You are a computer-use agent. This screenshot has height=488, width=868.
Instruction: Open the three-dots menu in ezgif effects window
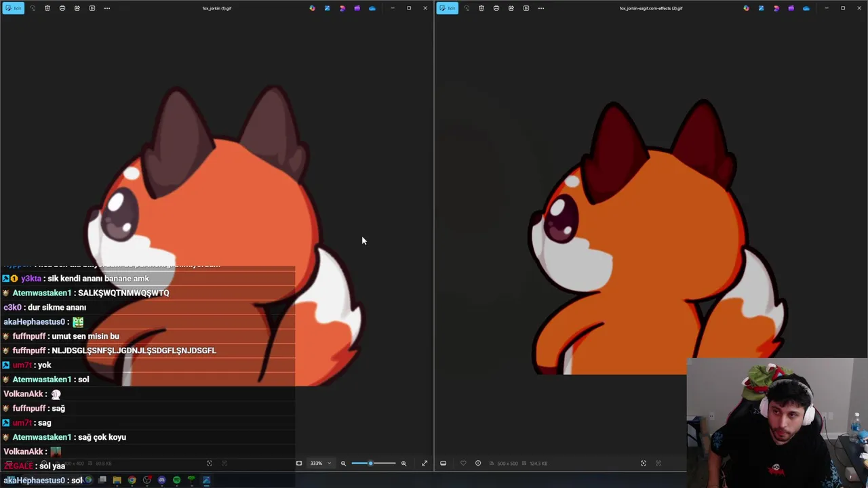click(x=541, y=8)
